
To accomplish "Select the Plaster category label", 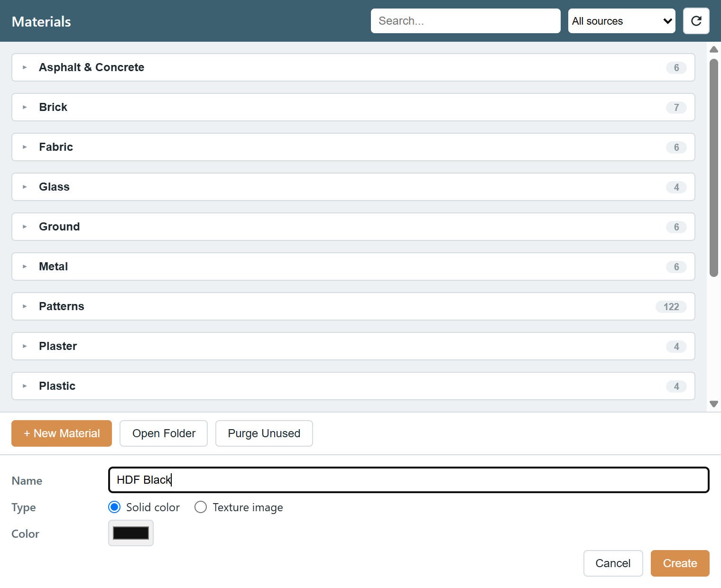I will pos(58,346).
